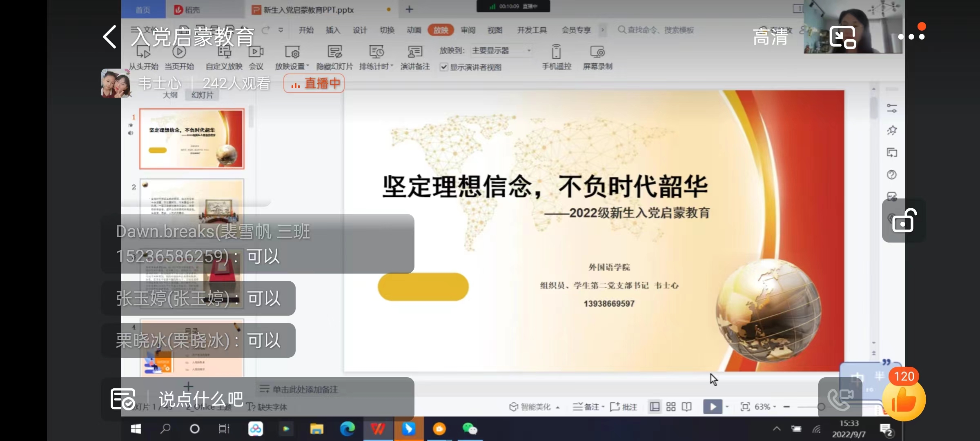Switch to normal view in the status bar

coord(655,407)
